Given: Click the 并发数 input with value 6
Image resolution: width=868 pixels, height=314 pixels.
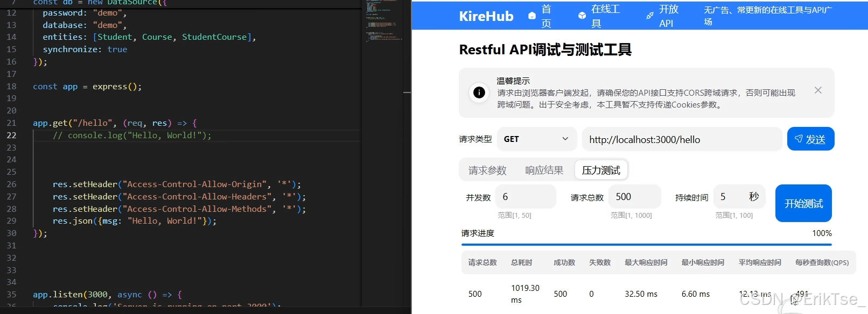Looking at the screenshot, I should 526,197.
